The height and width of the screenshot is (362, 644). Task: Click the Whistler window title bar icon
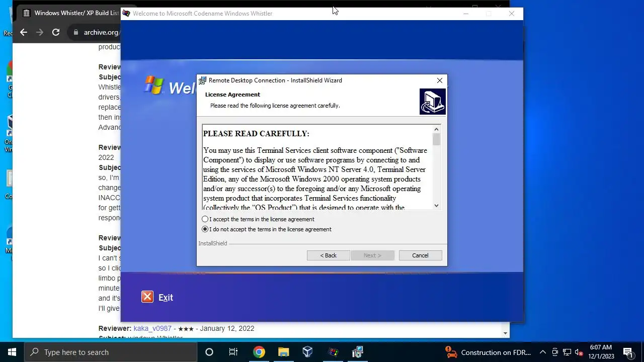click(126, 14)
